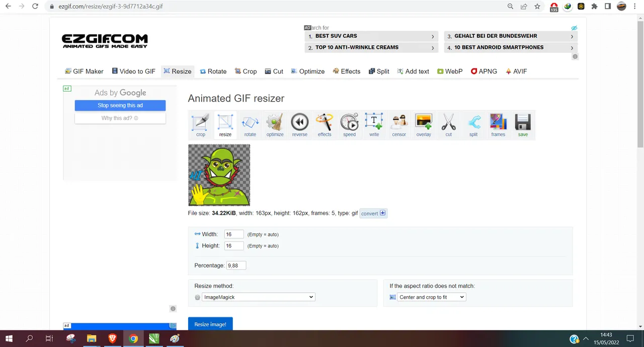Open 10 BEST ANDROID SMARTPHONES ad link

pyautogui.click(x=511, y=47)
